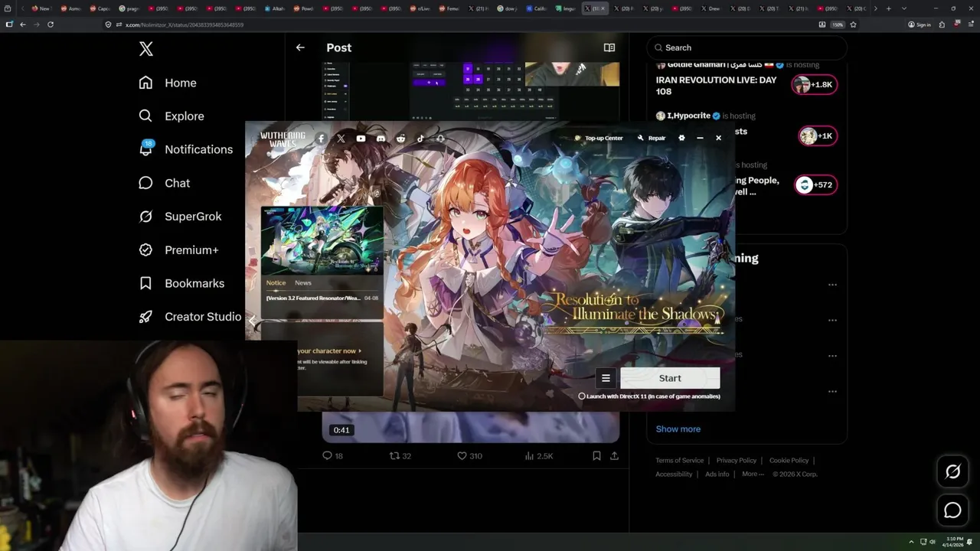
Task: Open SuperGrok in X sidebar
Action: 180,217
